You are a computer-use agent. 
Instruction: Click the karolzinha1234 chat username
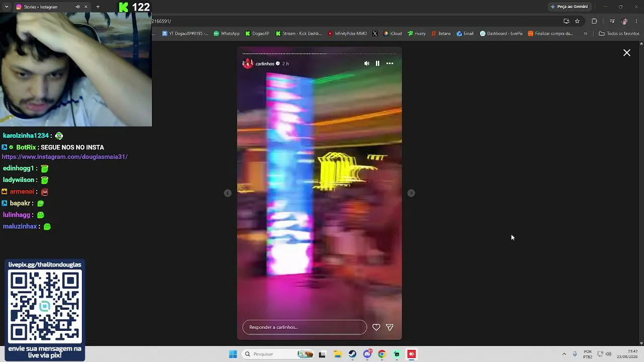(x=26, y=136)
